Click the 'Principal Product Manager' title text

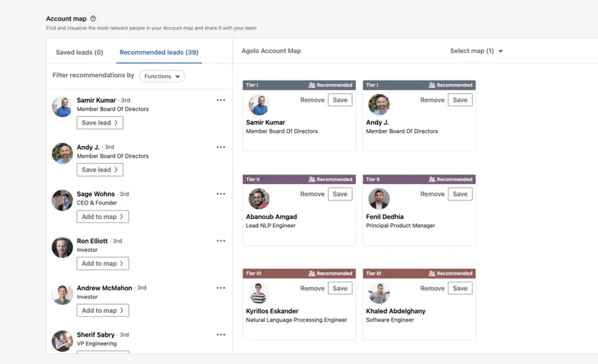coord(401,226)
